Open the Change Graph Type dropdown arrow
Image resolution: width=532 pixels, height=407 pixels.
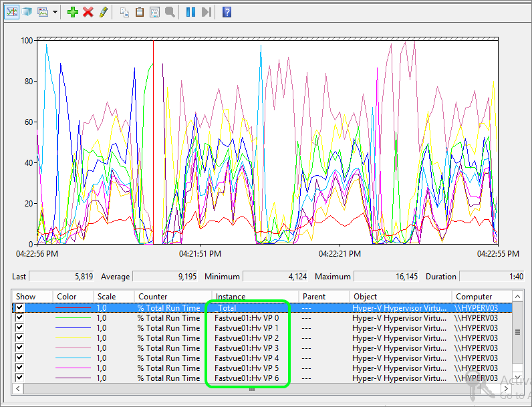(55, 12)
